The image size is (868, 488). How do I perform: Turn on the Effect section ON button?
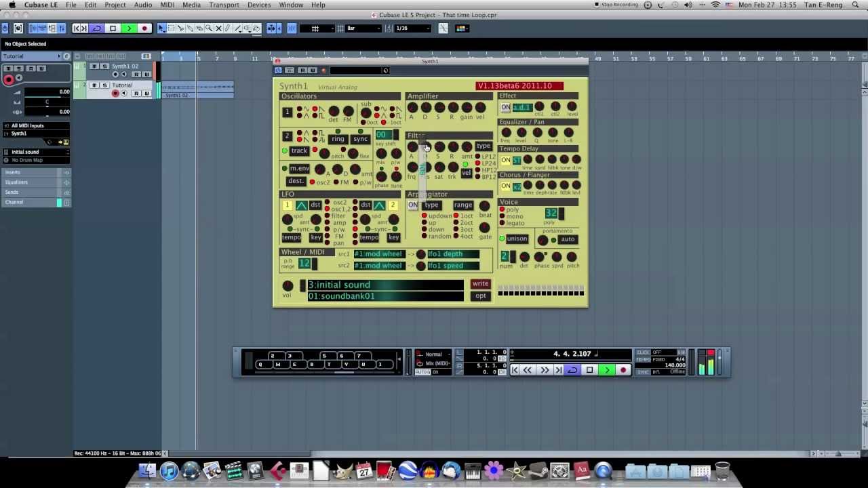pyautogui.click(x=506, y=108)
